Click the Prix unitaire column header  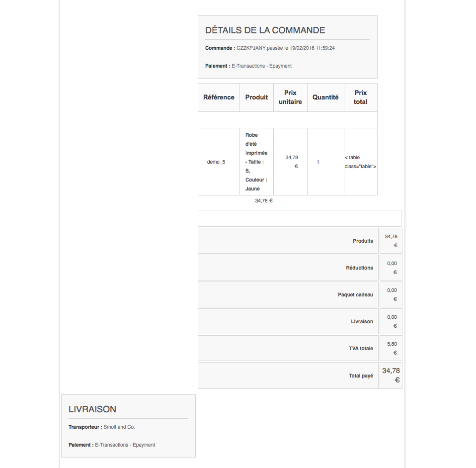coord(290,97)
